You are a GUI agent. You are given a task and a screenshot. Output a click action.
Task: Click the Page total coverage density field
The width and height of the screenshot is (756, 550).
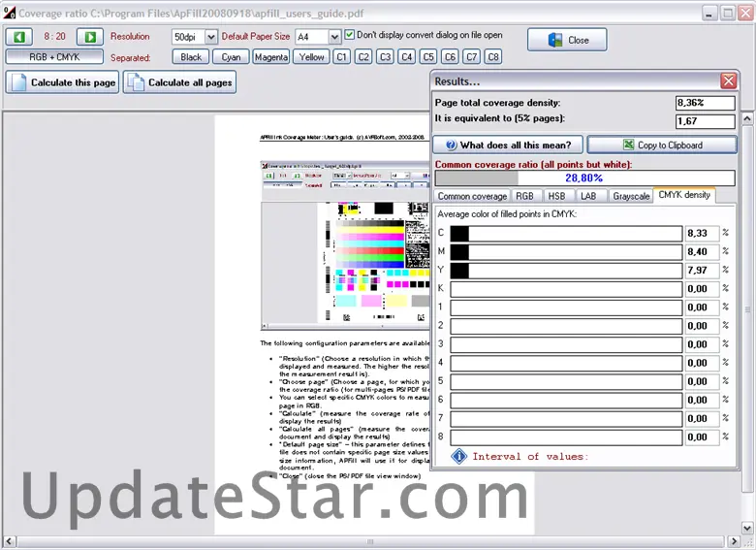(x=706, y=103)
